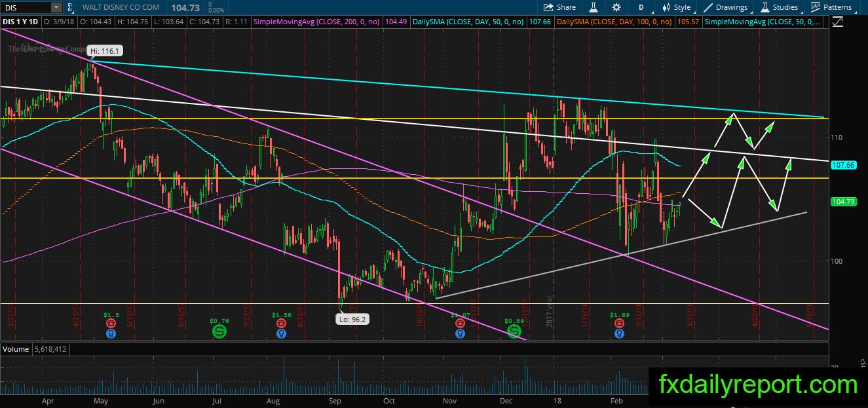Click the $1.89 earnings amount label
The image size is (868, 408).
pyautogui.click(x=619, y=314)
